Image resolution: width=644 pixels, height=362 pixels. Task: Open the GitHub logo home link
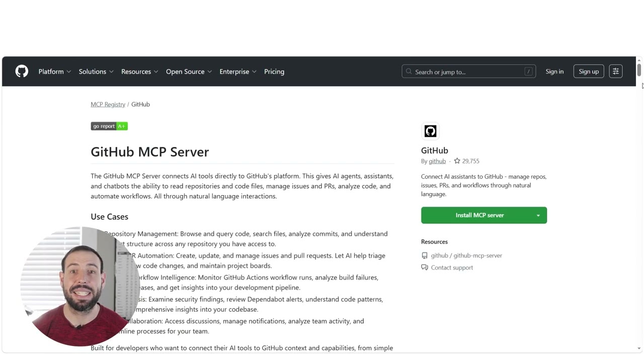(x=22, y=71)
